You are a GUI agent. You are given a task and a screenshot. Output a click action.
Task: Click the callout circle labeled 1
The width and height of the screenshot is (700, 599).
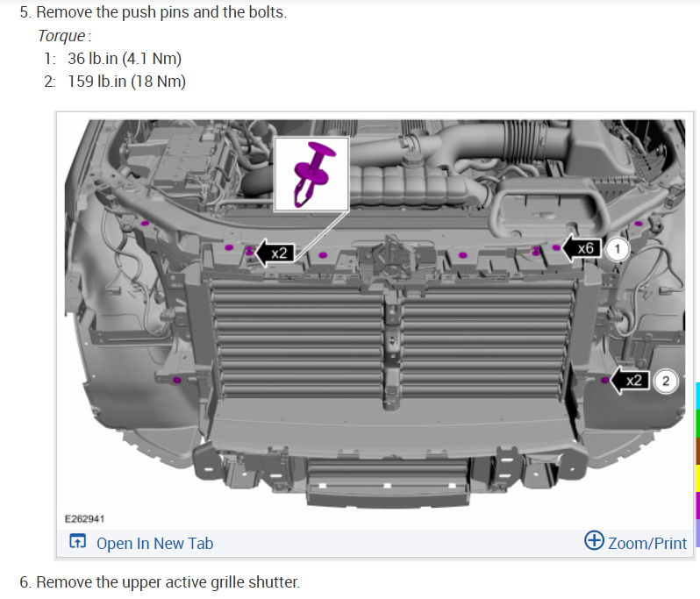click(x=618, y=248)
